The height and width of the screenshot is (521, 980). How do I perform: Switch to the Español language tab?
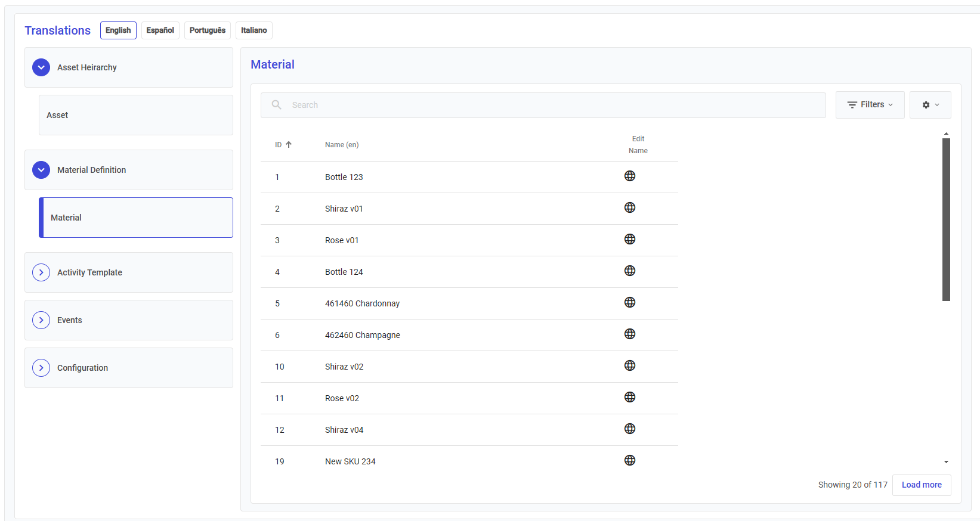click(160, 30)
